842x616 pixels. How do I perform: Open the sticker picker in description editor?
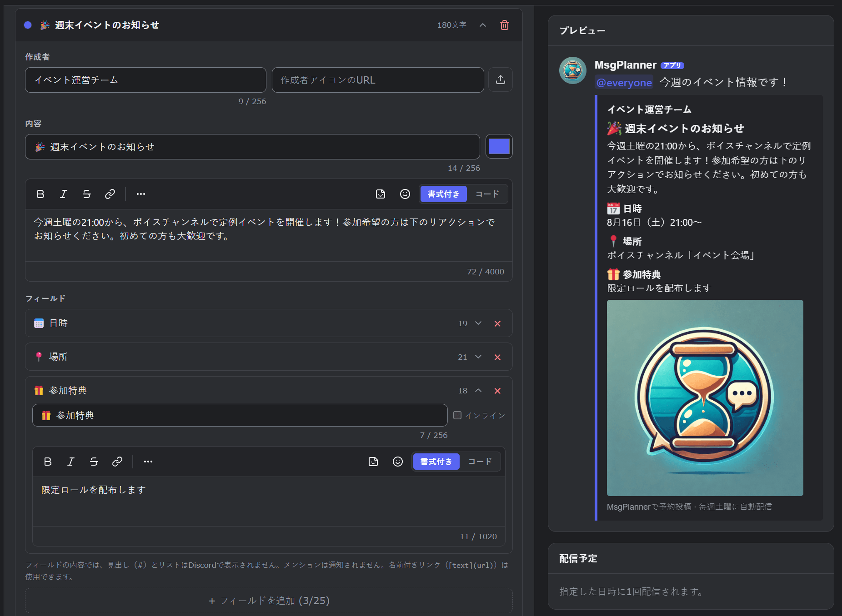(x=381, y=194)
